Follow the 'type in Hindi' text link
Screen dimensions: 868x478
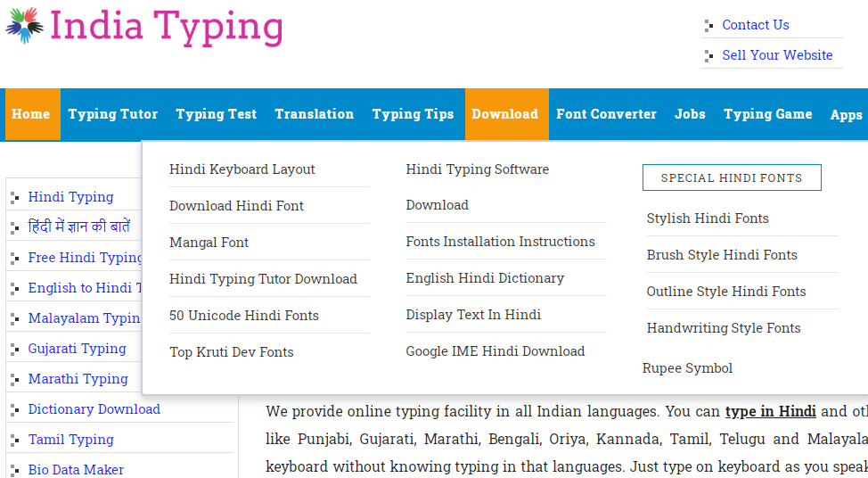pos(771,411)
